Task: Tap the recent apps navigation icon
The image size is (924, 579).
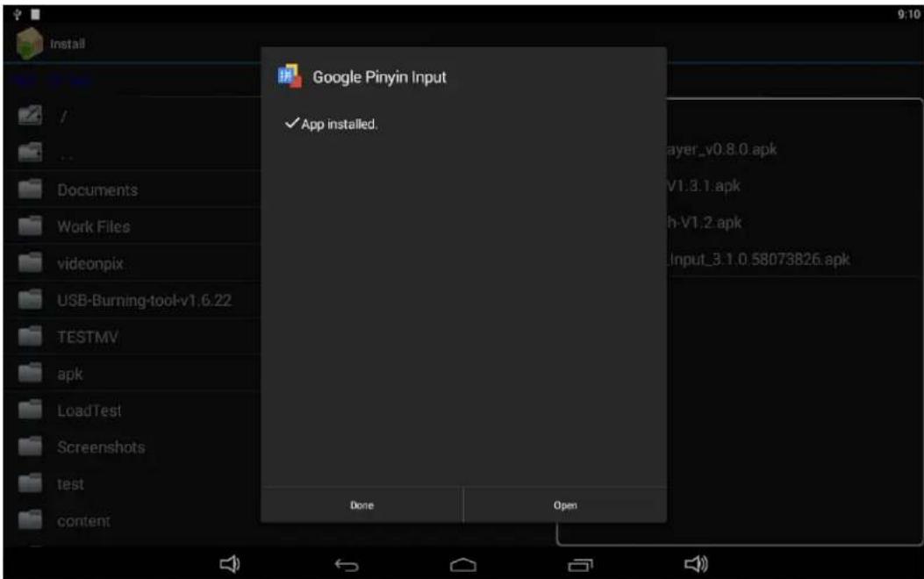Action: pyautogui.click(x=580, y=566)
